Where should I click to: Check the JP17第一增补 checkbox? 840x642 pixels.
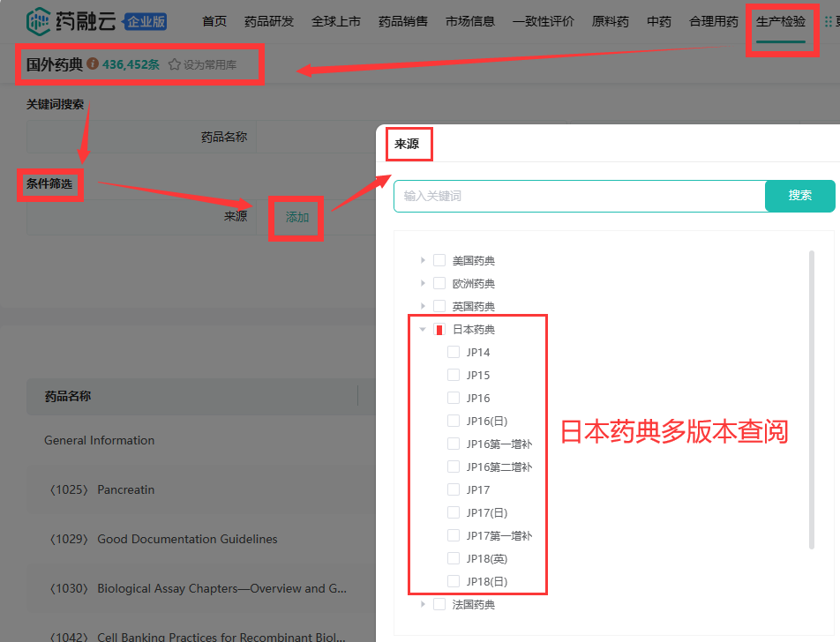(454, 535)
